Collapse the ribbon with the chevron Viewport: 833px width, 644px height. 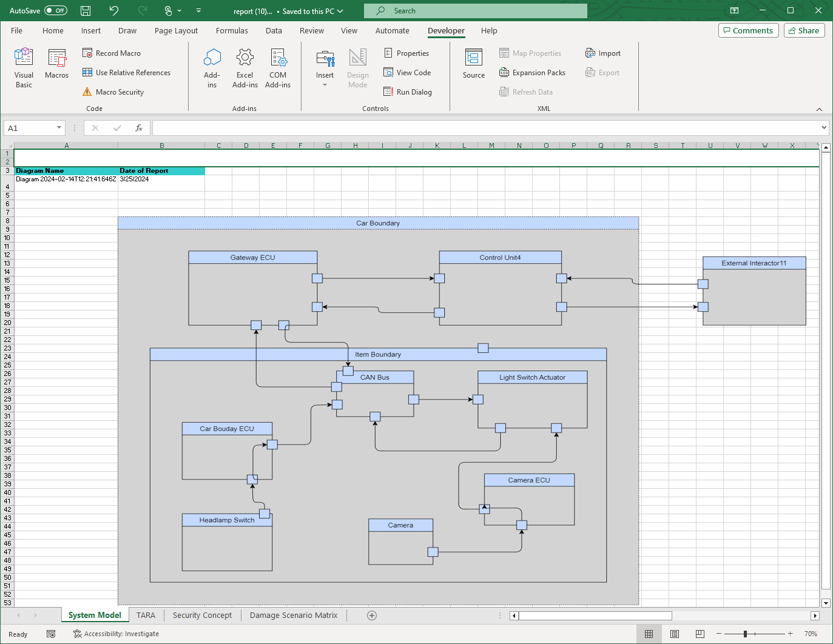point(819,109)
